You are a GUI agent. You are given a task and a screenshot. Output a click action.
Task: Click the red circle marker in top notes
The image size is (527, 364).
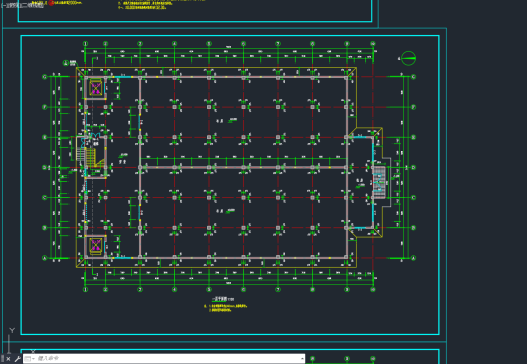[51, 3]
